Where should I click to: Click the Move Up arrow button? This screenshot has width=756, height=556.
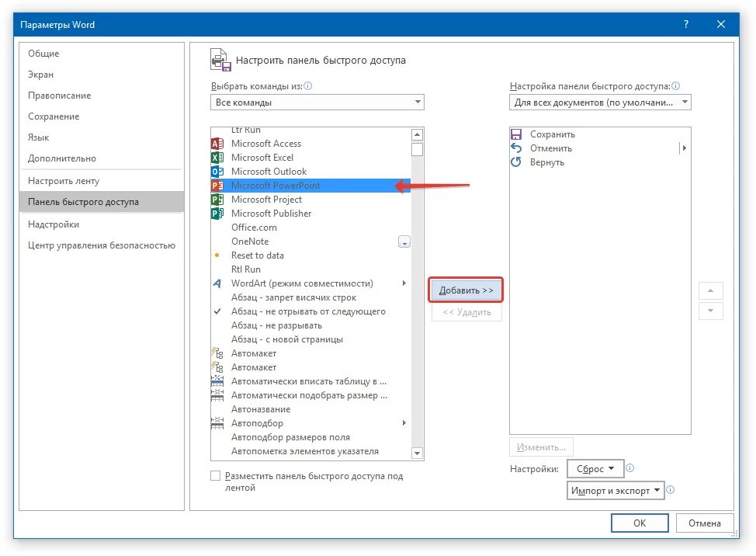point(710,290)
